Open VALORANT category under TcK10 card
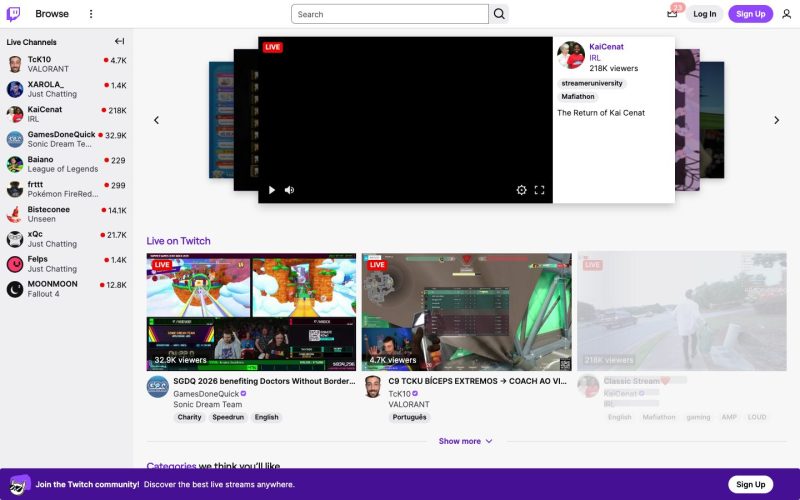Viewport: 800px width, 500px height. coord(409,405)
